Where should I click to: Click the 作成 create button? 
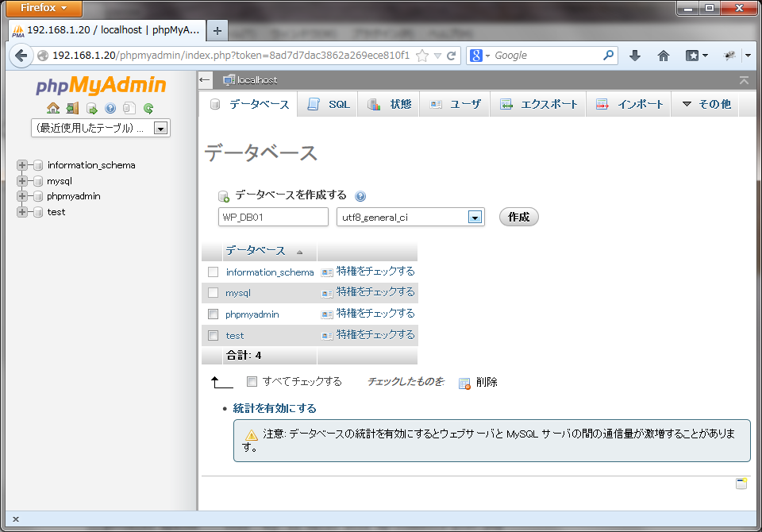518,217
